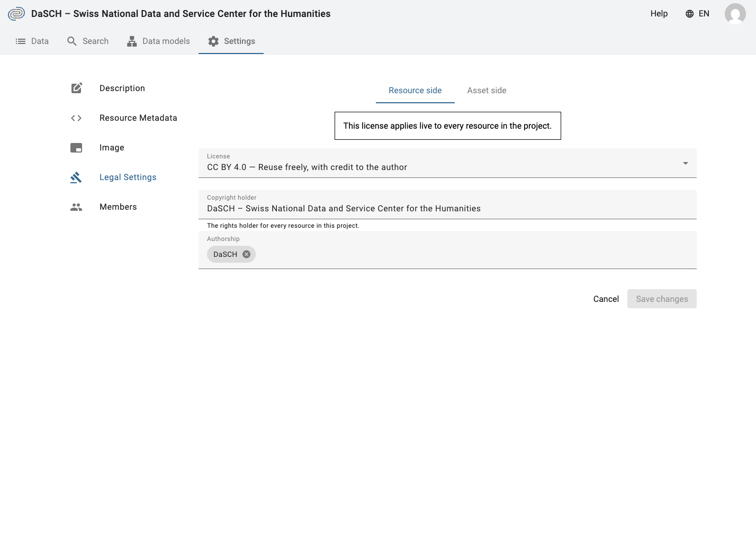756x545 pixels.
Task: Click the Resource Metadata code brackets icon
Action: coord(76,118)
